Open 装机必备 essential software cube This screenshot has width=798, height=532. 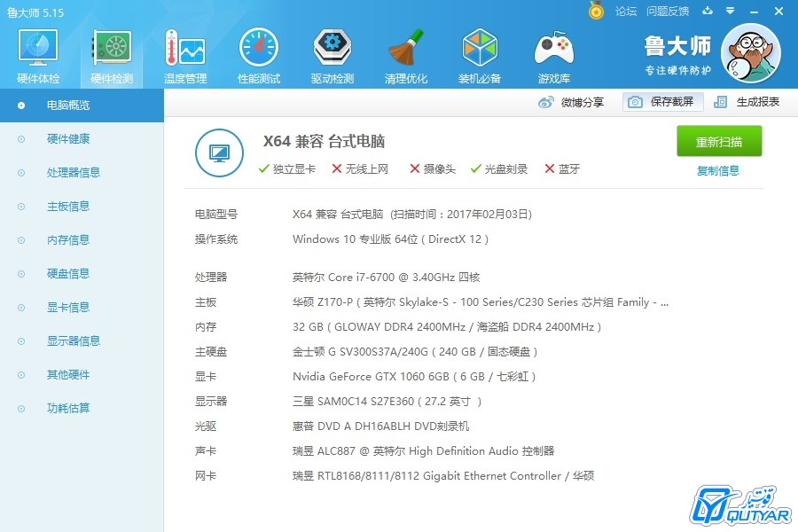480,56
